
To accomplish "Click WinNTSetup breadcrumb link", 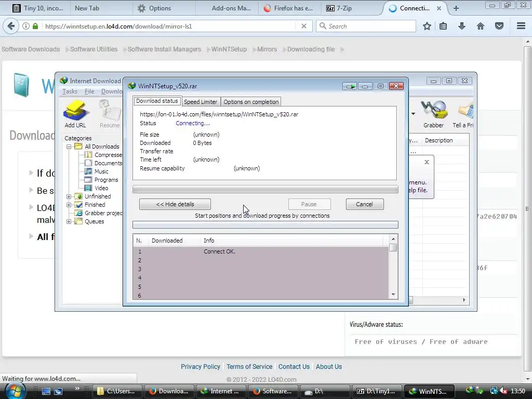I will (229, 49).
